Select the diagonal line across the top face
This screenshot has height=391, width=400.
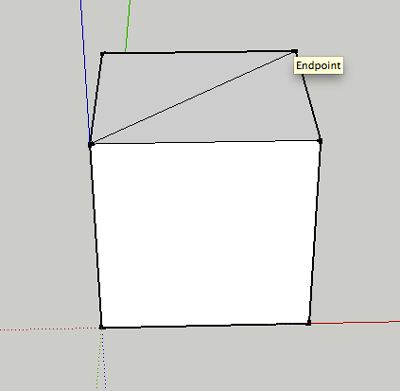click(192, 98)
